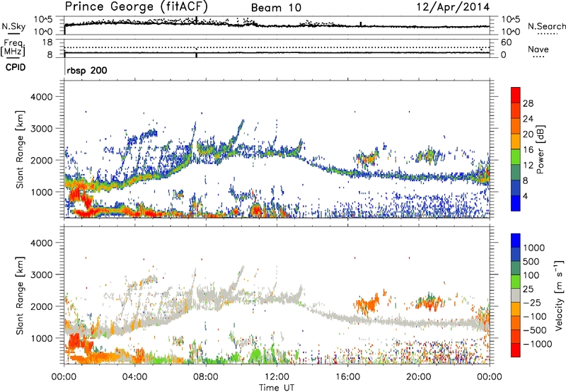
Task: Select '1000' range tick on velocity panel axis
Action: [42, 338]
